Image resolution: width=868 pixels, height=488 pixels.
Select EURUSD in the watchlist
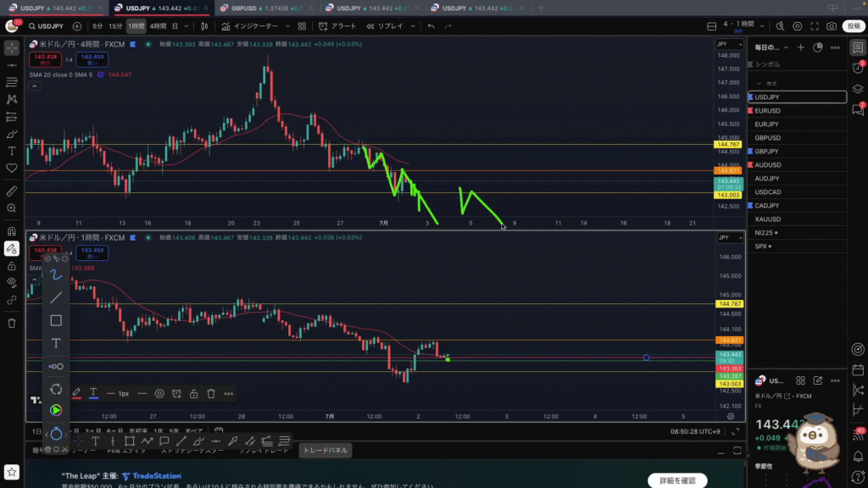tap(797, 111)
